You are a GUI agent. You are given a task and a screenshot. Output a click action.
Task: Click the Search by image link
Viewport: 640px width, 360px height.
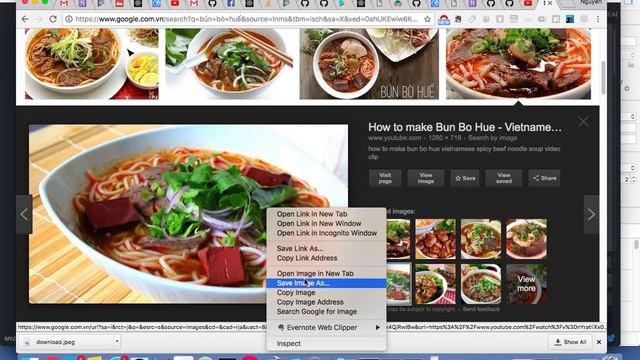pyautogui.click(x=492, y=138)
